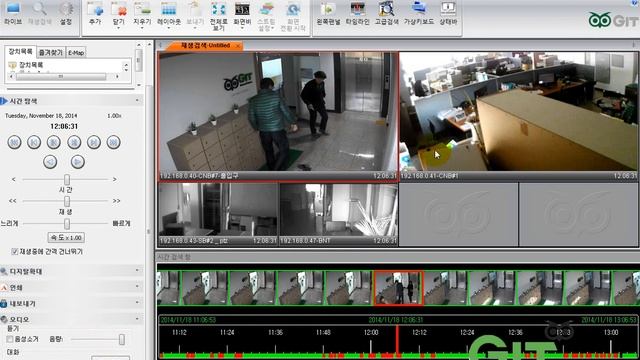Click the fast rewind playback button
The image size is (640, 360).
point(15,142)
